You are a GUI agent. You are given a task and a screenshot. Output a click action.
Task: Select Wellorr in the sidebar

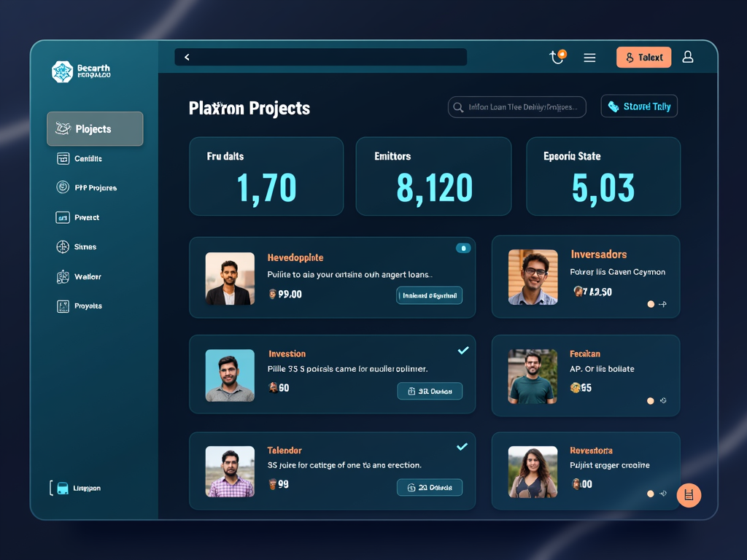pos(79,276)
